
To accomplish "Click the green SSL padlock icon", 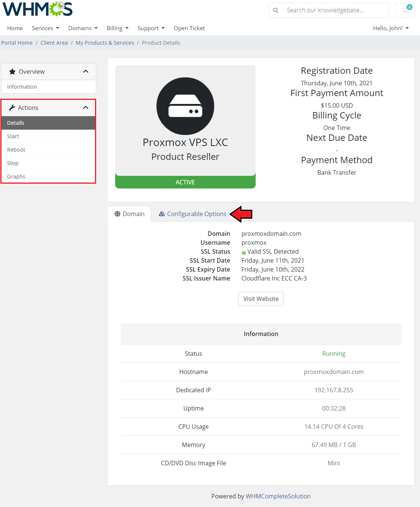I will [x=244, y=252].
